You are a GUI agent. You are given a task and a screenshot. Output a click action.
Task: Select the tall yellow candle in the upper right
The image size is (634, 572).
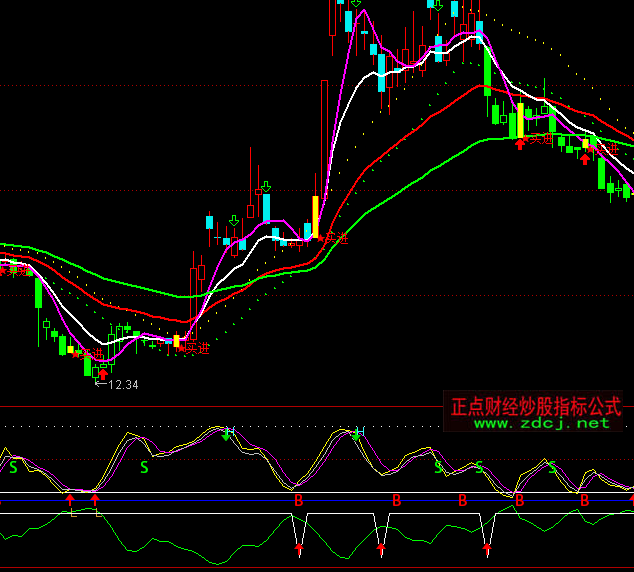[520, 113]
